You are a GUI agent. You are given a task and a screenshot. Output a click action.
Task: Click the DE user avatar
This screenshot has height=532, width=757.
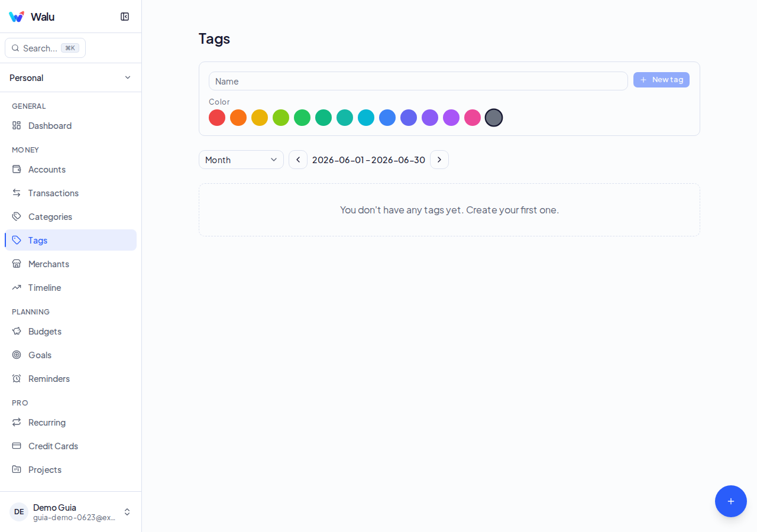coord(19,512)
